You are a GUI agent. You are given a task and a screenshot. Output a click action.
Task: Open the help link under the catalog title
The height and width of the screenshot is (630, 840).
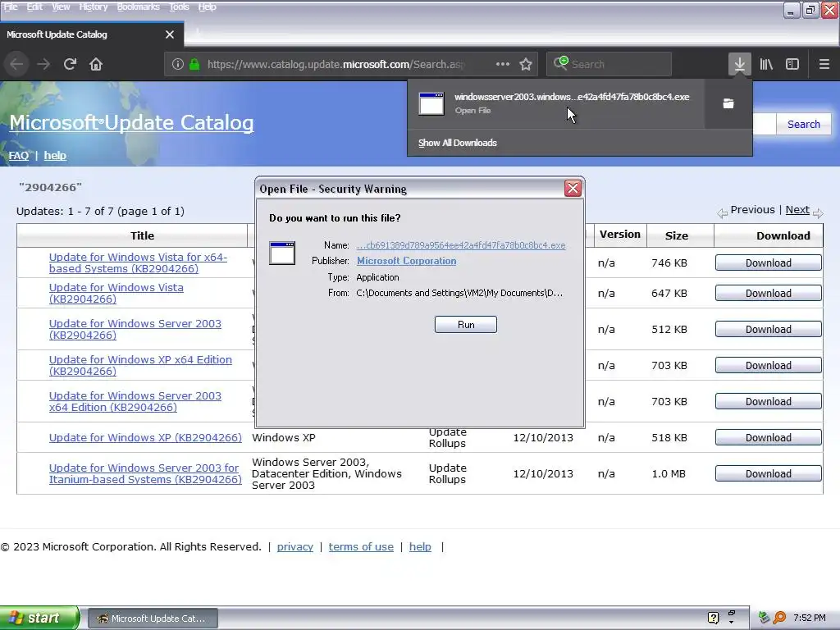(55, 155)
